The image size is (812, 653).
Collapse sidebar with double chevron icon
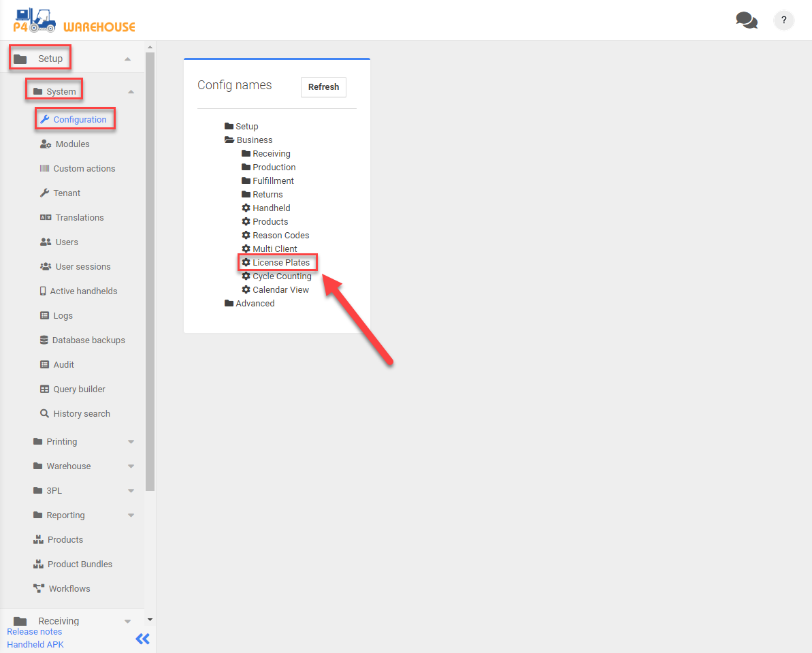pos(142,639)
